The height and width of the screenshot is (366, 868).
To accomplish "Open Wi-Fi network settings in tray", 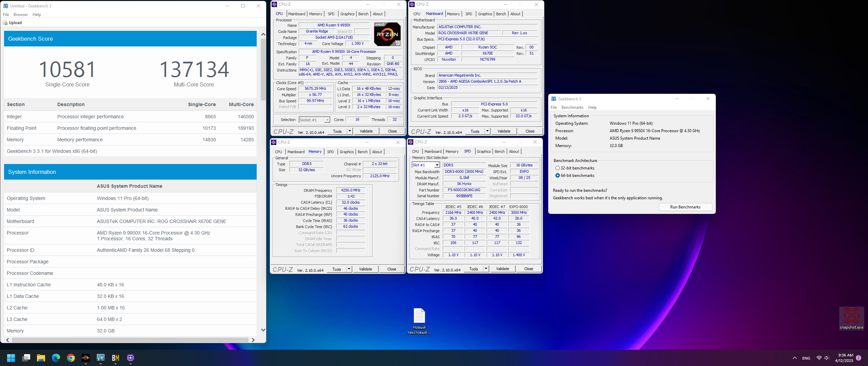I will [x=819, y=358].
